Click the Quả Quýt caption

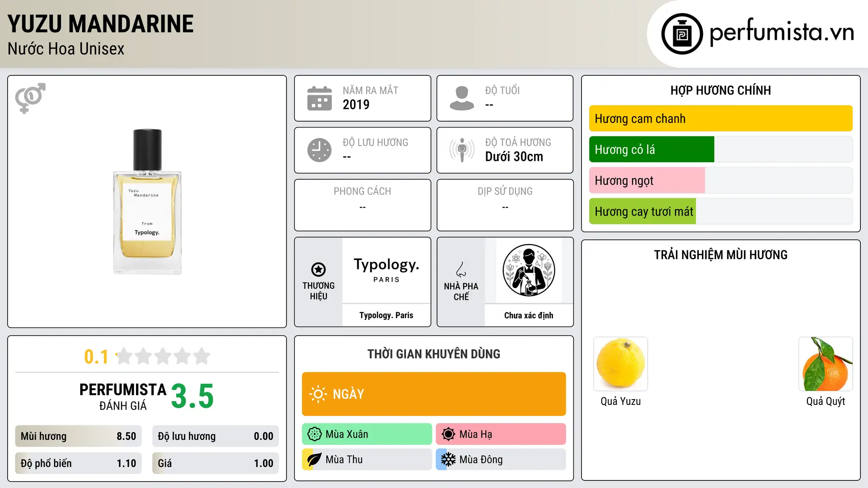click(x=826, y=401)
